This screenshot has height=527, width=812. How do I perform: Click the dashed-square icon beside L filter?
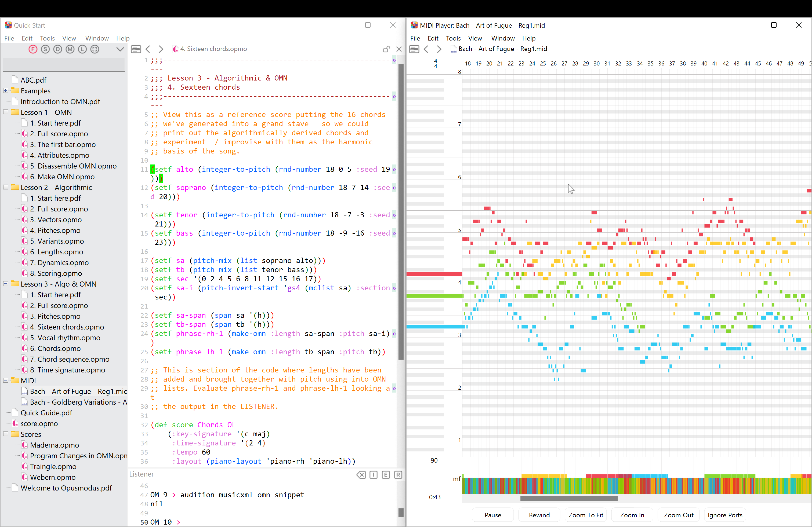coord(95,49)
